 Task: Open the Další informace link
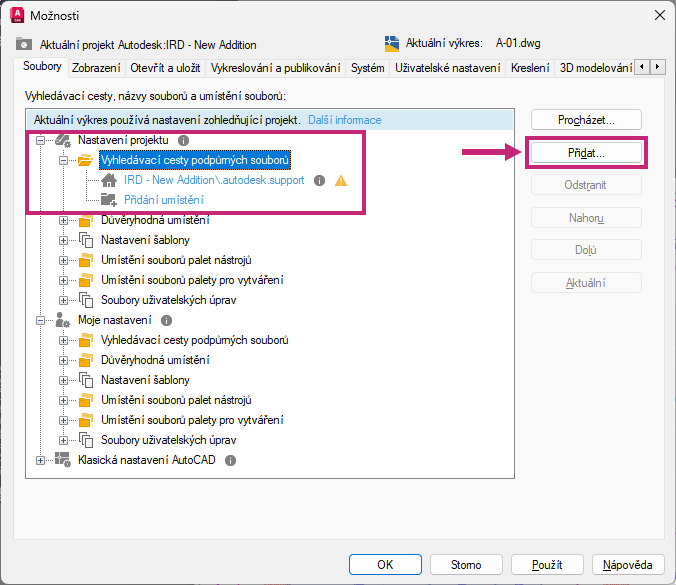coord(344,120)
